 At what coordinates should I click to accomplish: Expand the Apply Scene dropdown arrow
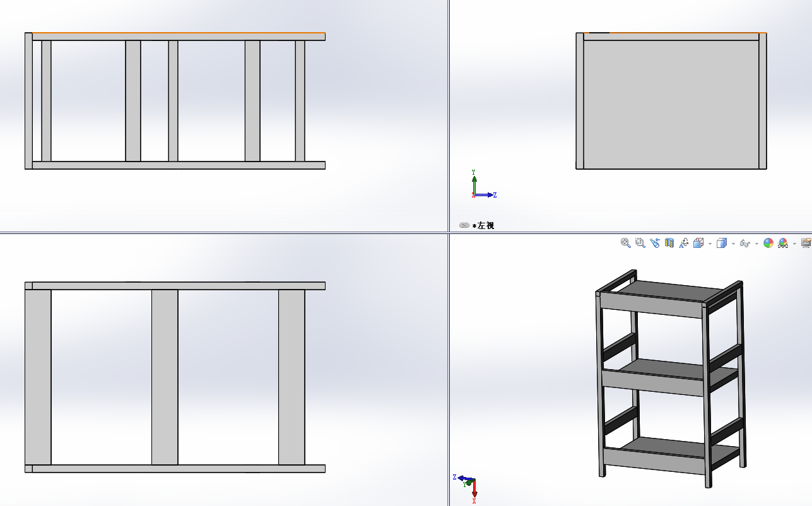794,244
